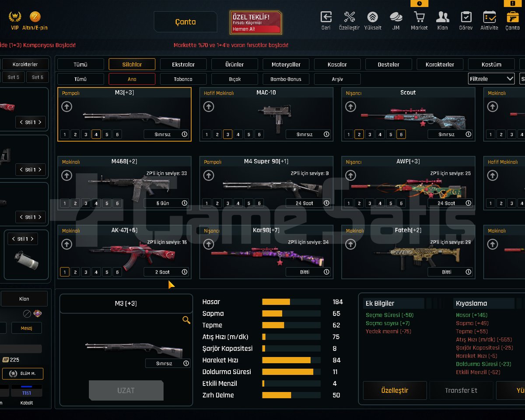
Task: Select the Set 5 loadout tab
Action: [x=14, y=77]
